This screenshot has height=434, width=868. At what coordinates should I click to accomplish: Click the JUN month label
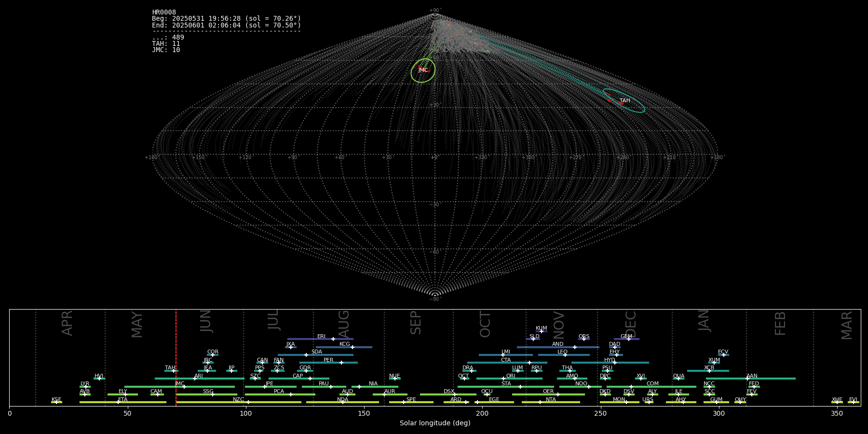(206, 322)
